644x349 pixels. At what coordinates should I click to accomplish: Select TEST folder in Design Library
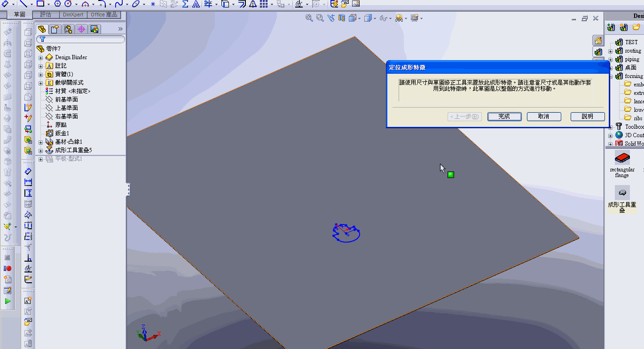point(627,42)
